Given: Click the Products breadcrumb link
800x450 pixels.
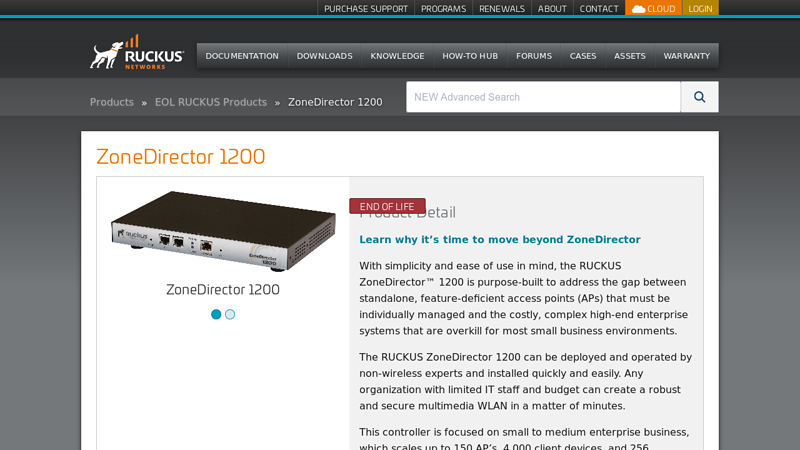Looking at the screenshot, I should click(112, 102).
